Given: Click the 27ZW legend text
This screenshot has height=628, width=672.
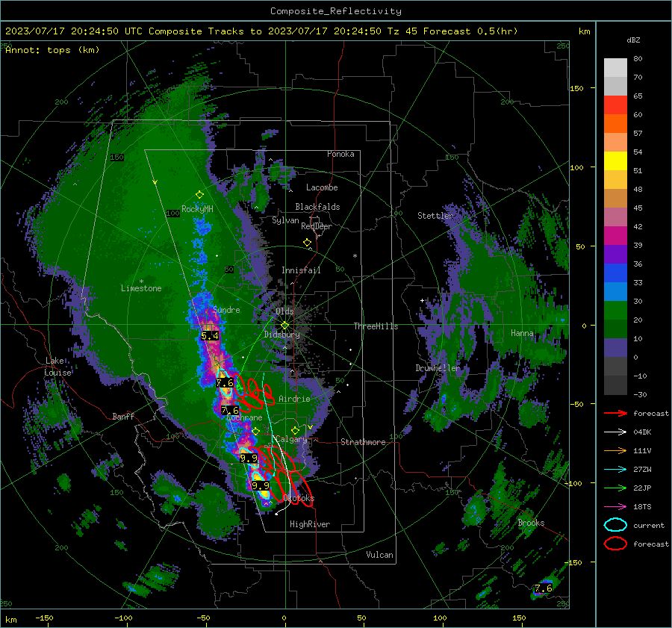Looking at the screenshot, I should pyautogui.click(x=642, y=470).
